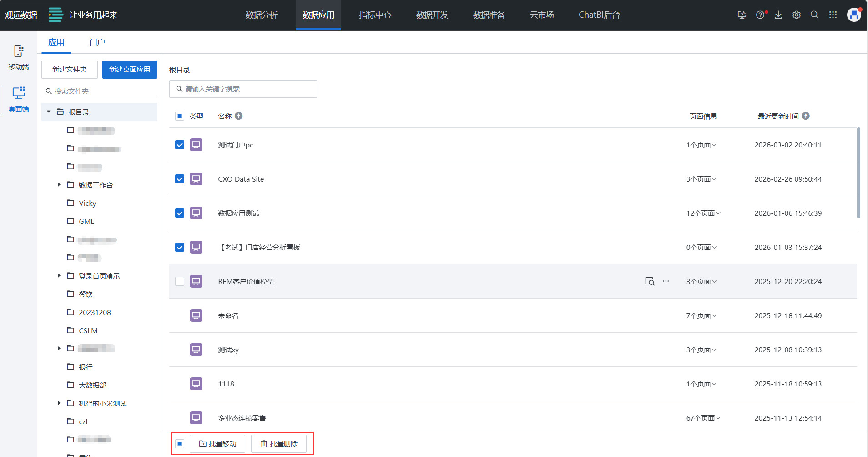868x457 pixels.
Task: Open the help question mark icon
Action: point(760,15)
